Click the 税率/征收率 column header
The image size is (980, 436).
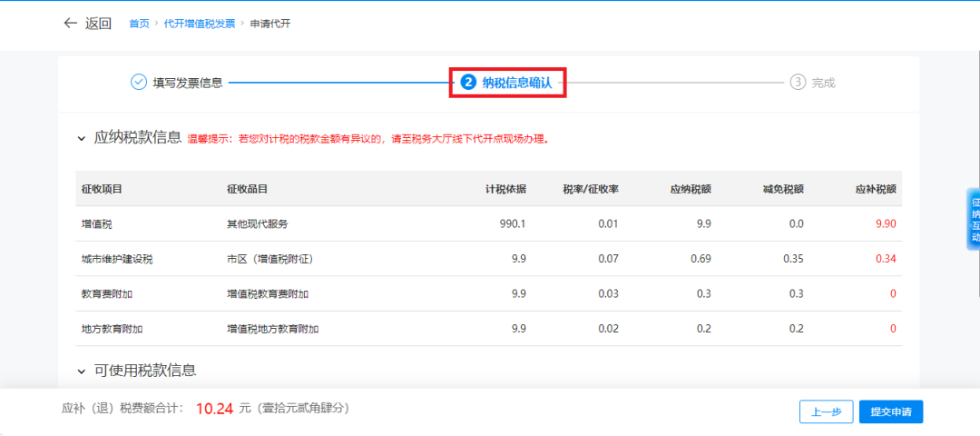tap(591, 189)
